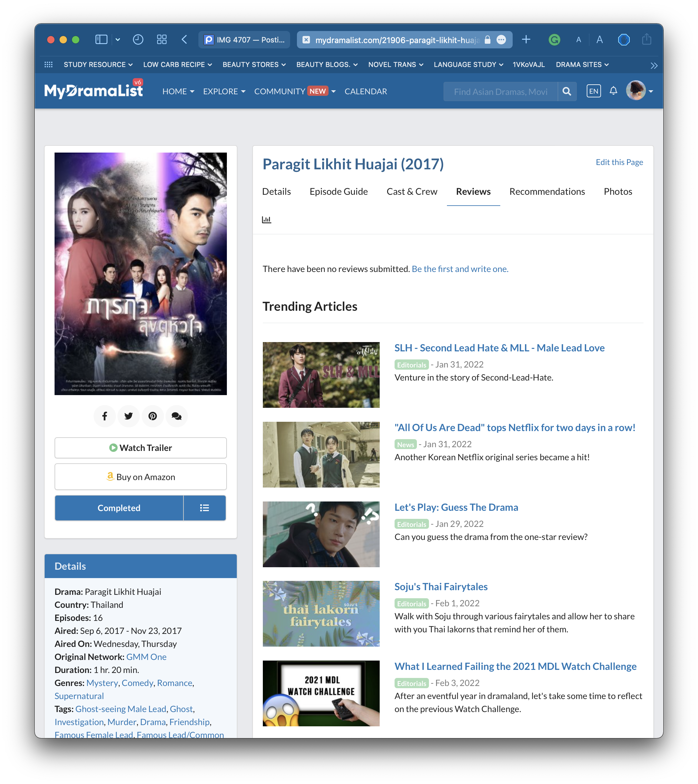Share the drama on Facebook
This screenshot has width=698, height=784.
click(x=105, y=416)
